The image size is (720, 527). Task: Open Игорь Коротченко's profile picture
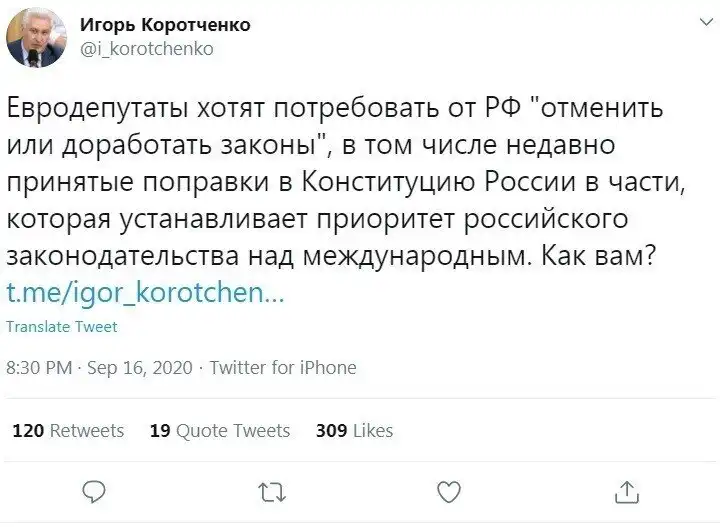tap(36, 36)
